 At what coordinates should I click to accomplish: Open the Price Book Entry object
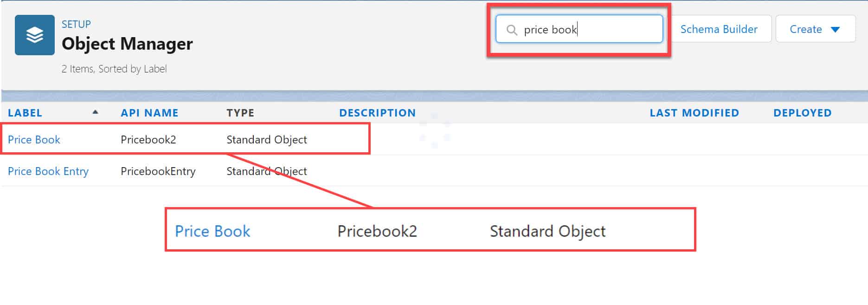[x=48, y=171]
